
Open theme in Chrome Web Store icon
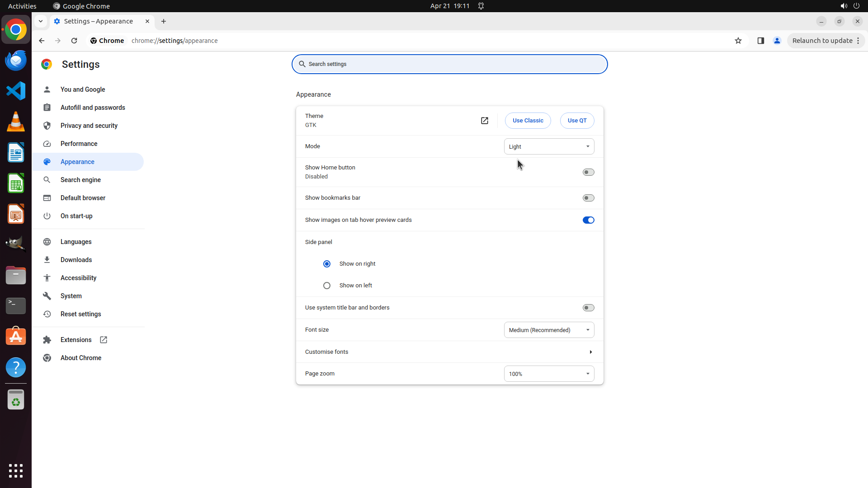click(x=484, y=121)
